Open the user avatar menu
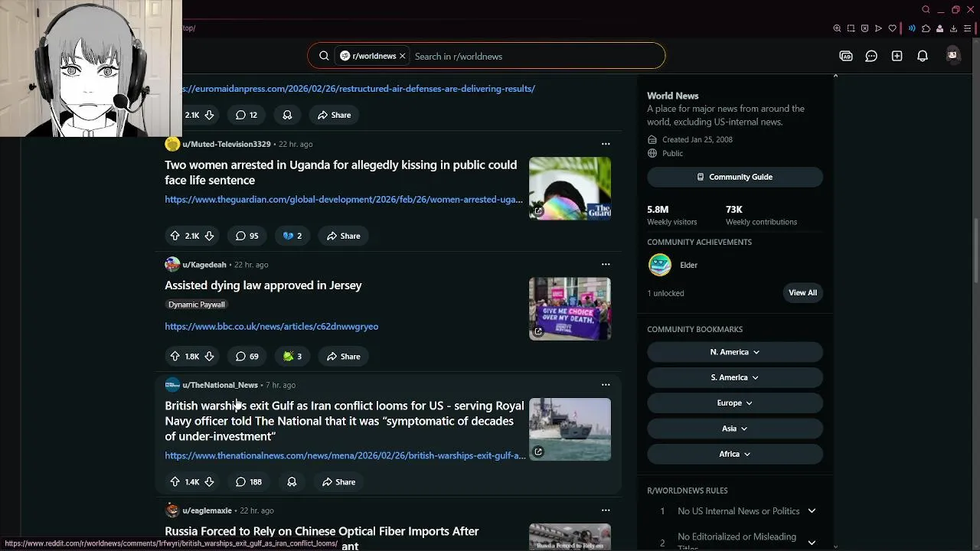980x551 pixels. (952, 55)
